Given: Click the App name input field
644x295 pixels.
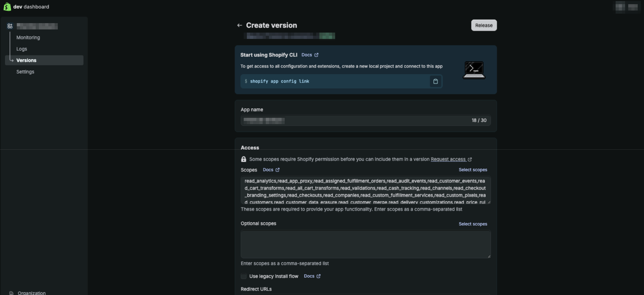Looking at the screenshot, I should coord(366,120).
